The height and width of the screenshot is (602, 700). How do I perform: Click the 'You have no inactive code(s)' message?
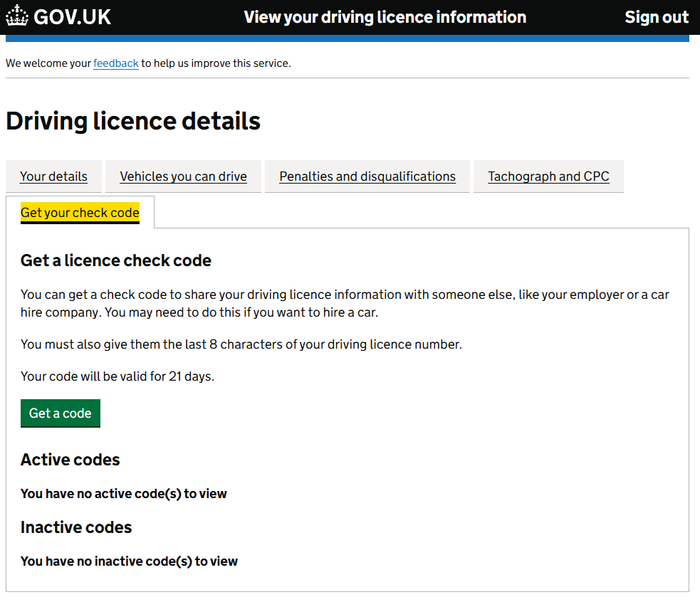pos(129,561)
